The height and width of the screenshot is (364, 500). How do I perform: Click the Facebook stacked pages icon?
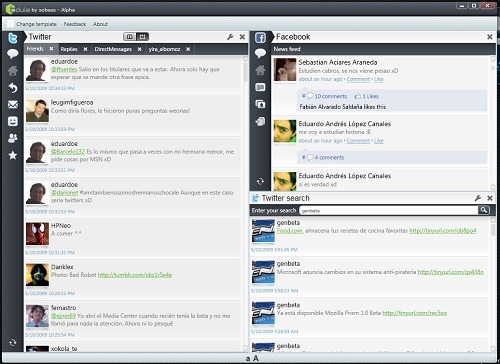(260, 121)
